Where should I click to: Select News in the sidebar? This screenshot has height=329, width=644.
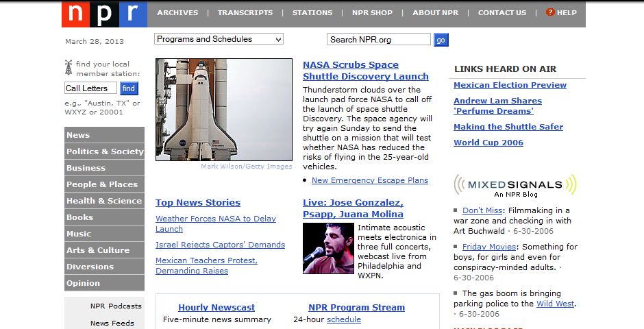104,135
